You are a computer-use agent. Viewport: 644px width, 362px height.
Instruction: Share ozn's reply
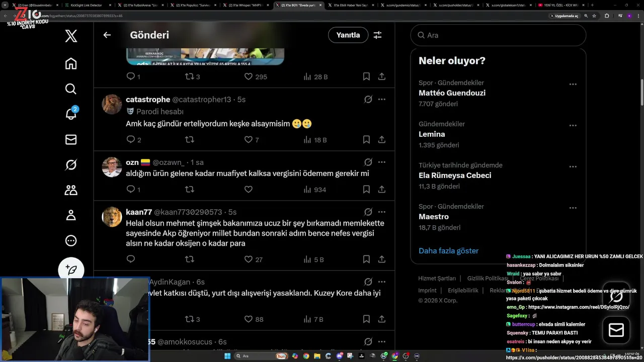click(382, 190)
